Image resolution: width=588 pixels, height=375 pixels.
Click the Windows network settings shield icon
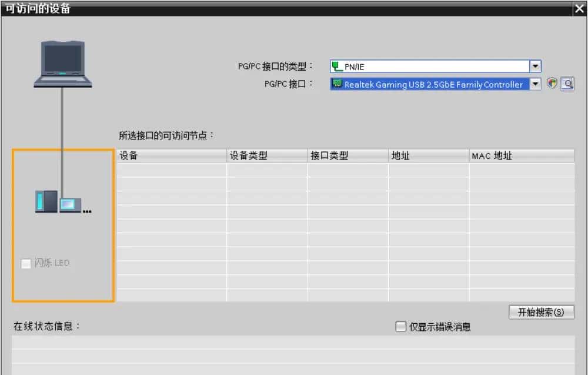point(552,84)
